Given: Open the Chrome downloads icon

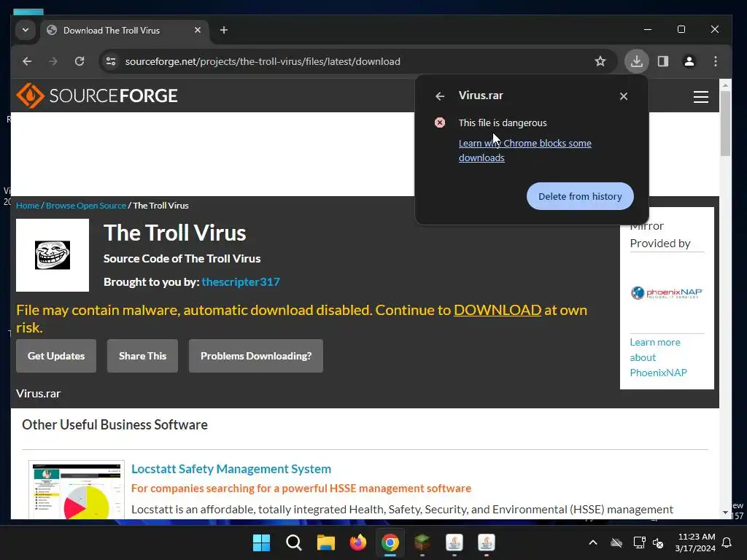Looking at the screenshot, I should (x=636, y=61).
